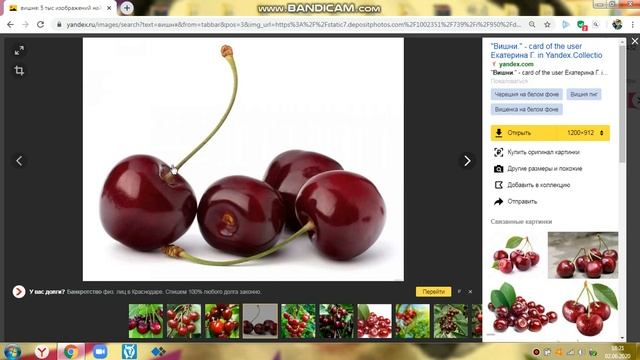The width and height of the screenshot is (640, 360).
Task: Reload the current page
Action: [x=40, y=24]
